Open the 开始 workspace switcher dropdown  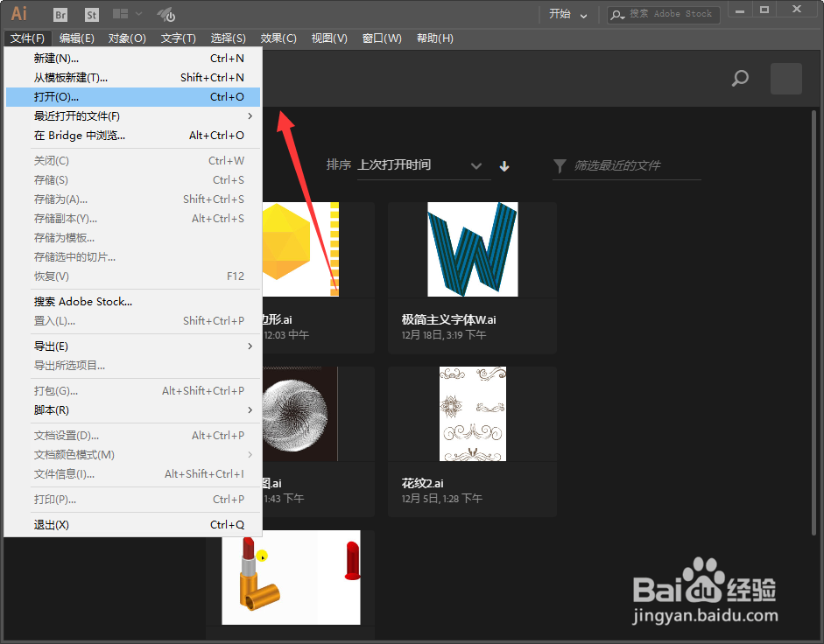tap(567, 14)
